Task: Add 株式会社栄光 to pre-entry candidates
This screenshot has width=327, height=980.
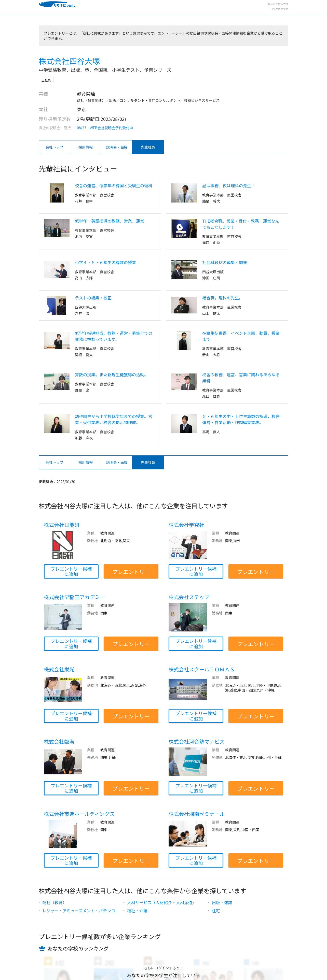Action: [71, 716]
